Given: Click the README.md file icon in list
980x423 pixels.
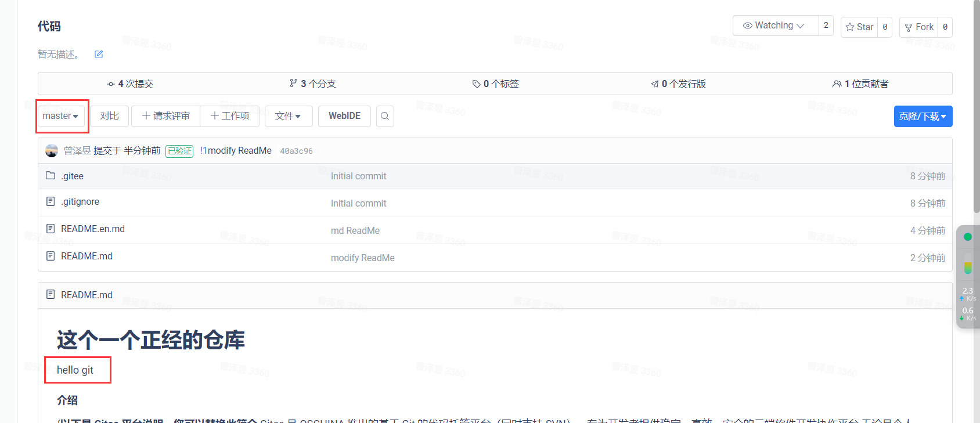Looking at the screenshot, I should [51, 256].
